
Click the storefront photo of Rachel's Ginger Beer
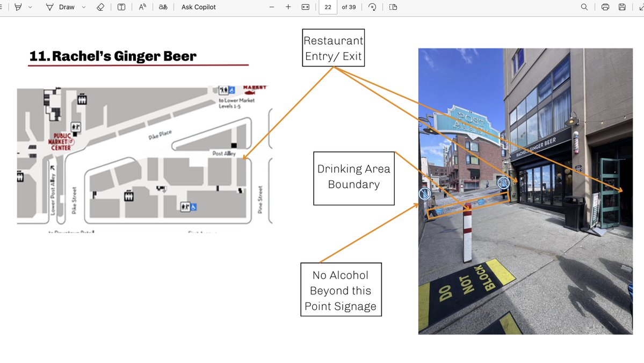point(525,191)
